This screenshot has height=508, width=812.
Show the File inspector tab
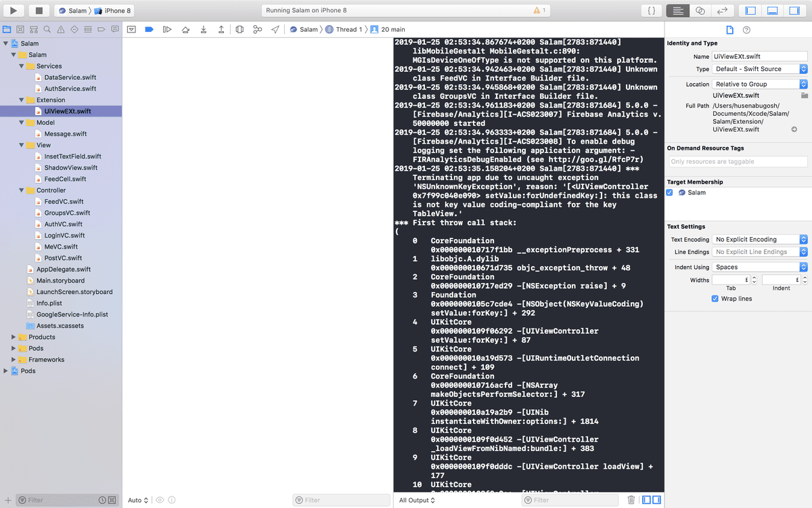pyautogui.click(x=729, y=30)
